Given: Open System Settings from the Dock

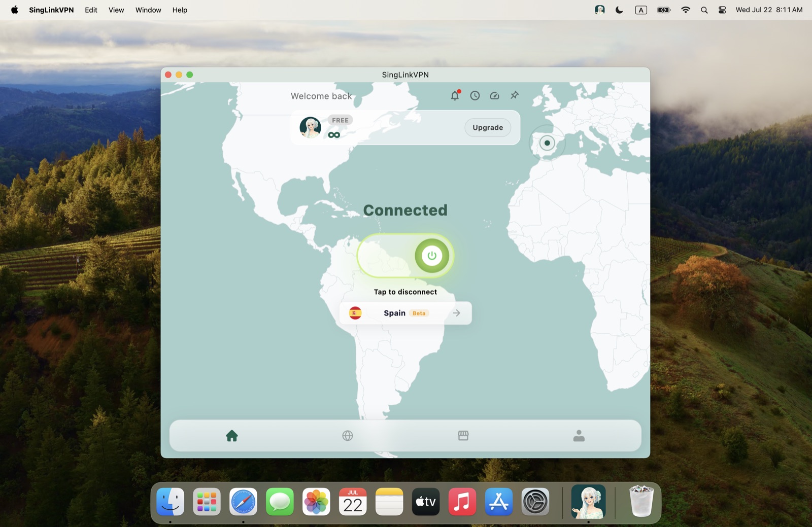Looking at the screenshot, I should (536, 502).
